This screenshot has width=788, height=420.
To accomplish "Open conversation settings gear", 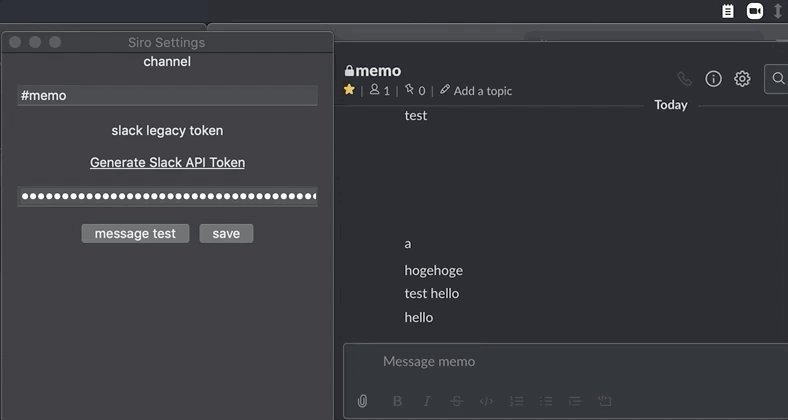I will (742, 78).
